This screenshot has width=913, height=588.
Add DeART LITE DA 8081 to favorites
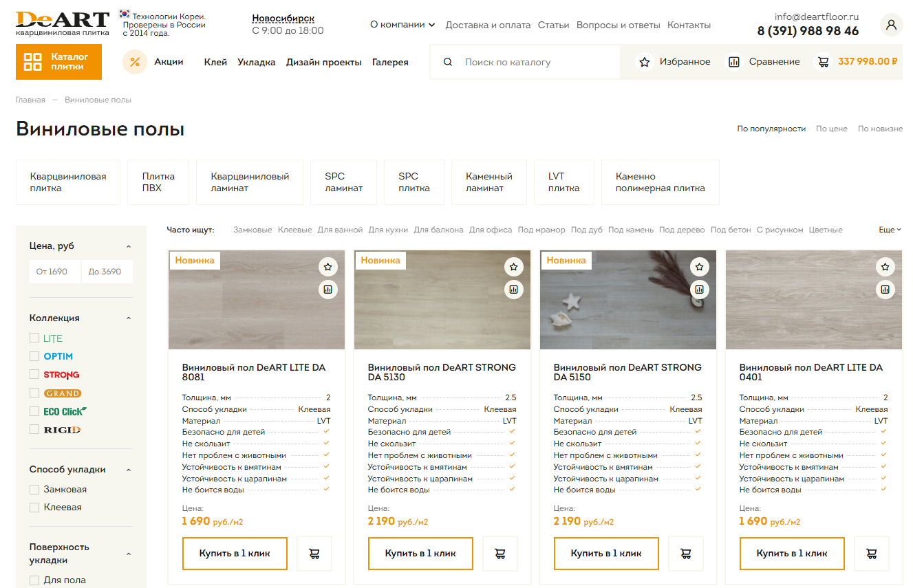(x=328, y=267)
